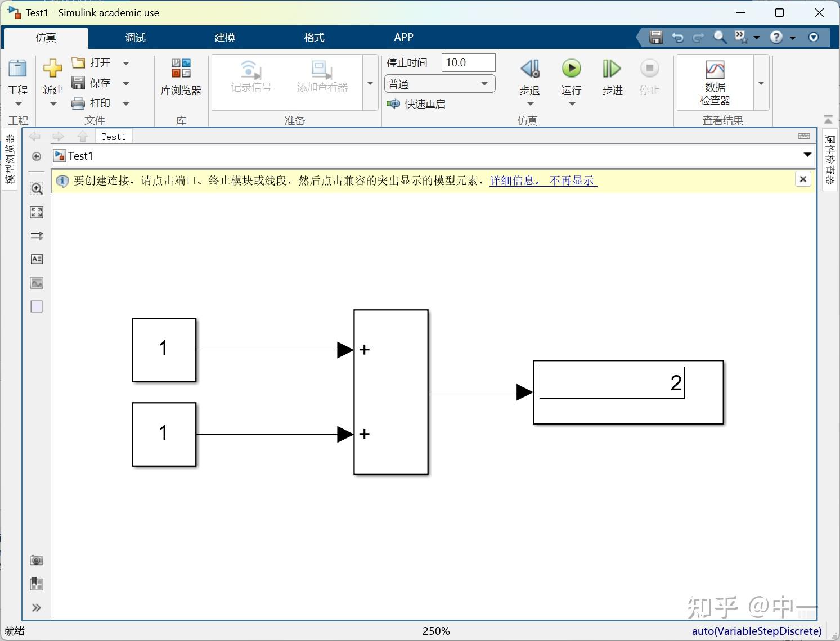Click the annotation text tool in palette

pos(37,259)
